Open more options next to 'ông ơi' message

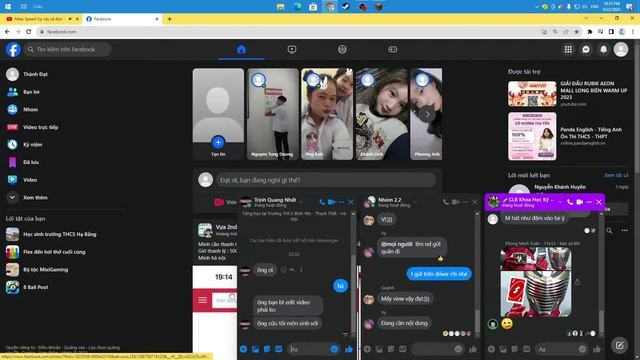(x=301, y=270)
